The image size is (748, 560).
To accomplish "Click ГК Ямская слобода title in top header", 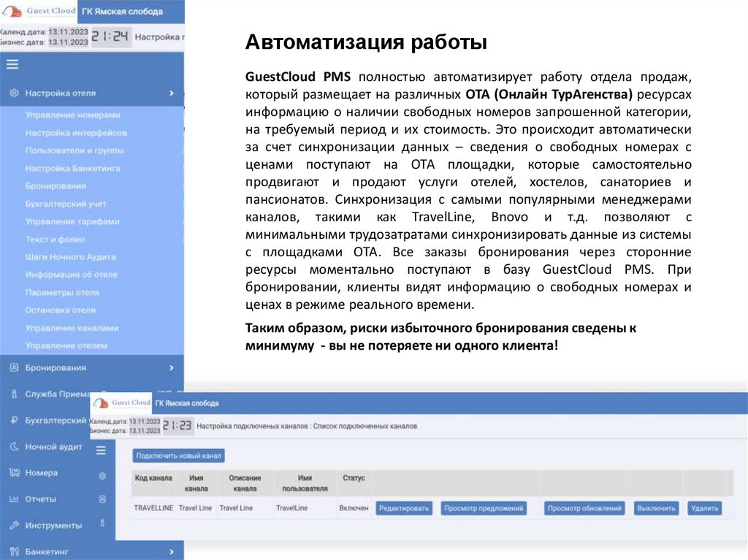I will 122,12.
